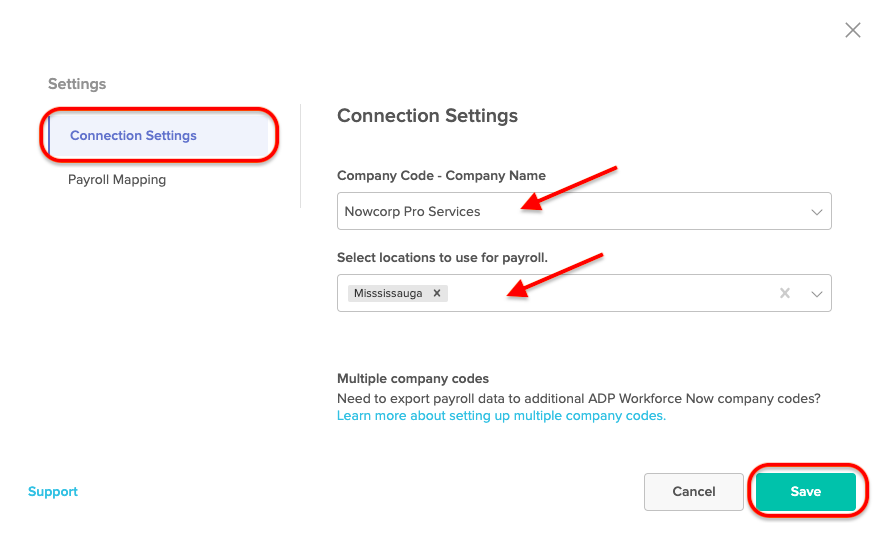Click the Multiple company codes heading
This screenshot has width=886, height=543.
point(413,379)
